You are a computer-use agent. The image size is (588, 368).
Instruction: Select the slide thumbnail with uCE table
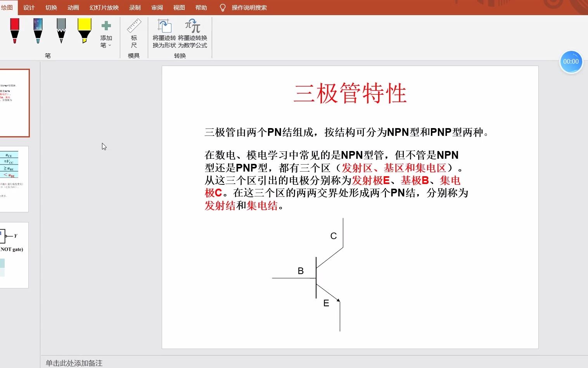14,179
